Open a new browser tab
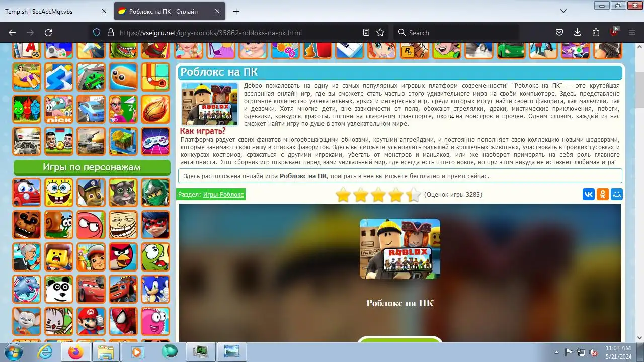 (x=236, y=11)
